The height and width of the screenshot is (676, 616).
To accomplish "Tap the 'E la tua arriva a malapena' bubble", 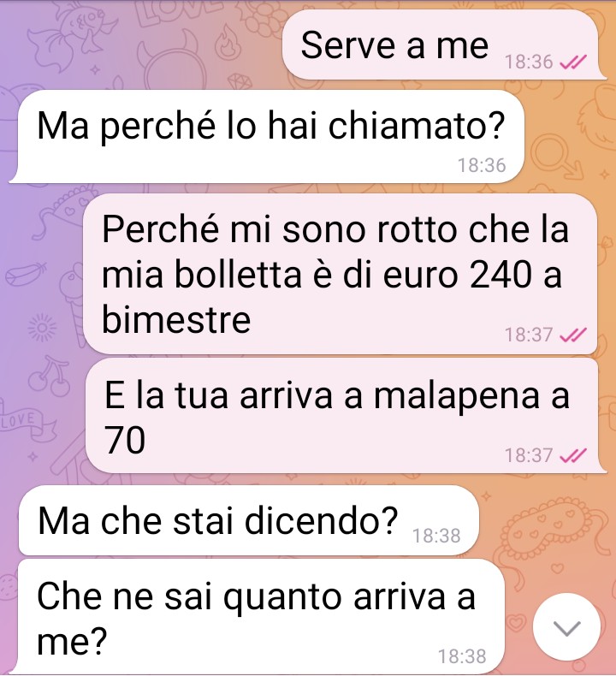I will [342, 416].
